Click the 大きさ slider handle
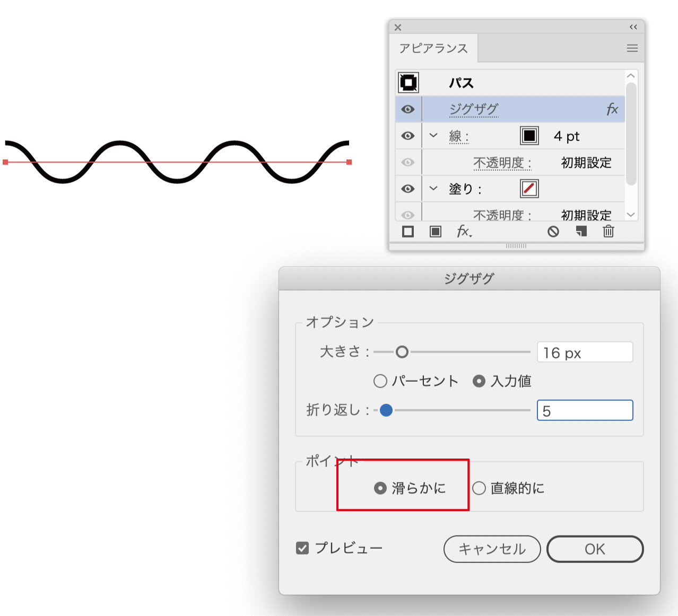 [x=402, y=352]
